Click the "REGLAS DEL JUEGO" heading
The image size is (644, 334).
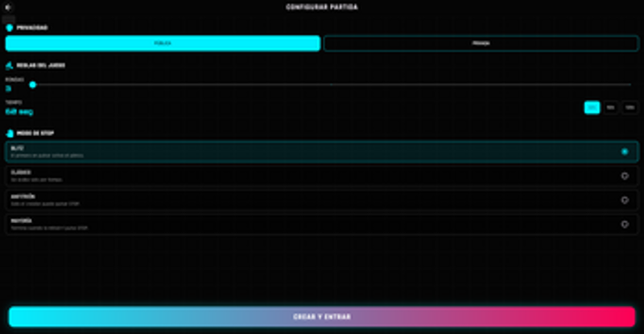41,66
